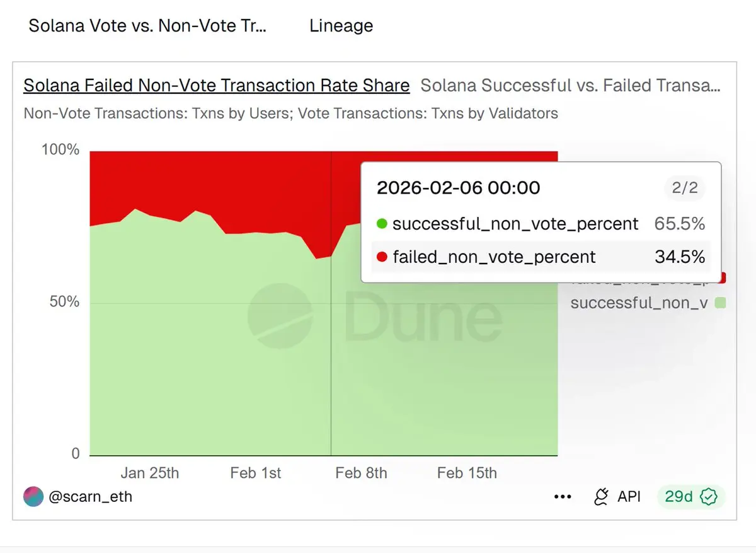Image resolution: width=756 pixels, height=553 pixels.
Task: Click the Dune watermark logo
Action: (x=280, y=317)
